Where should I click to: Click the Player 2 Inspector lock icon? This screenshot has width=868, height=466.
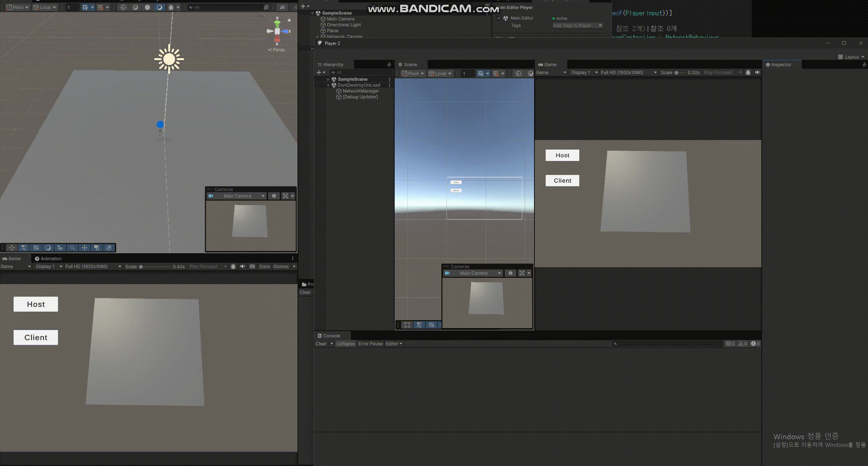(x=864, y=65)
